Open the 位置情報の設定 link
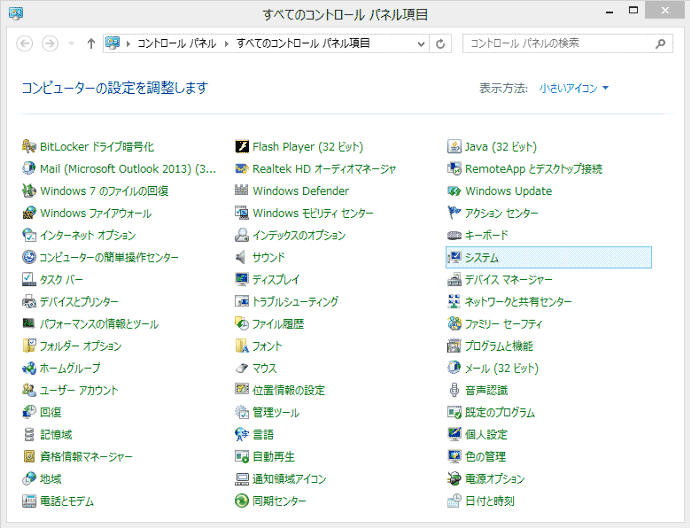 [x=289, y=390]
